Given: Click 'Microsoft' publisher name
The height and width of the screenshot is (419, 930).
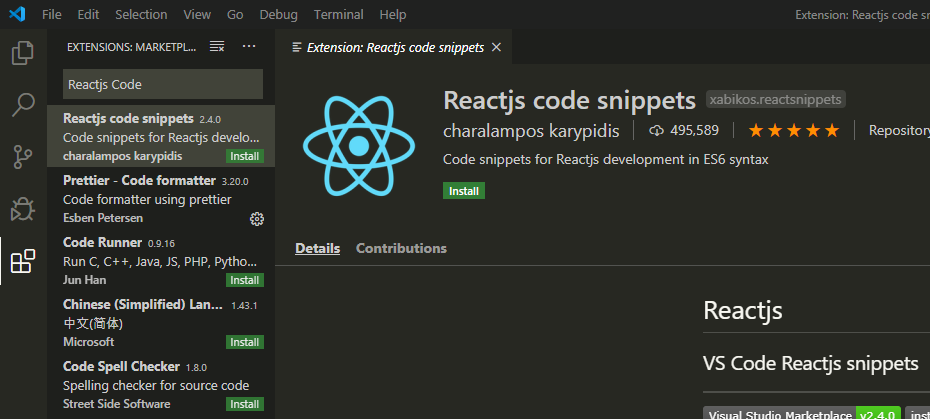Looking at the screenshot, I should (88, 342).
